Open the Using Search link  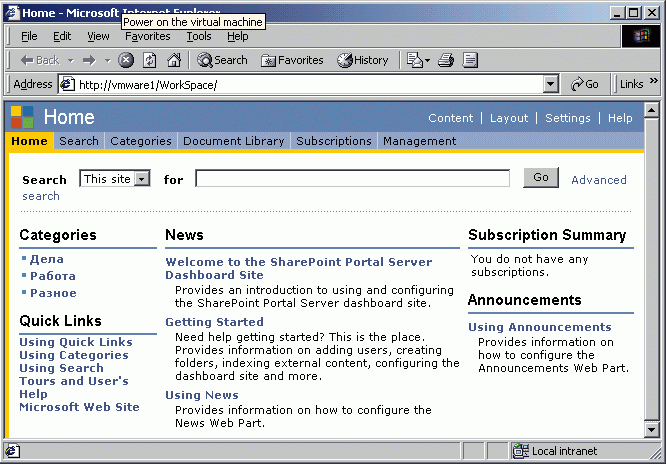(x=62, y=368)
